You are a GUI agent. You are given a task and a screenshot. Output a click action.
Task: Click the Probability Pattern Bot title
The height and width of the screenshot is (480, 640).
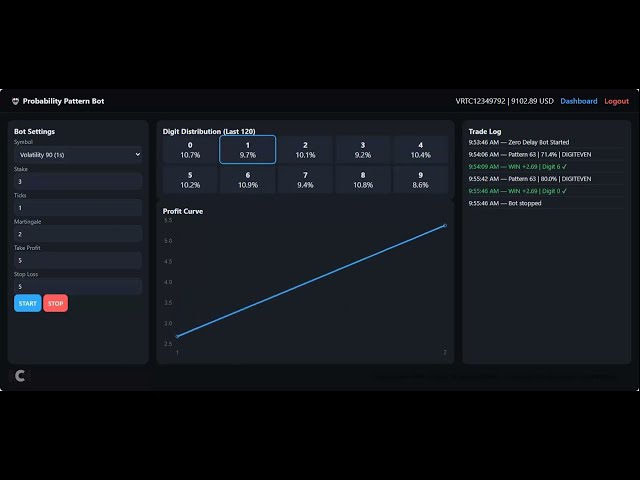pyautogui.click(x=63, y=101)
